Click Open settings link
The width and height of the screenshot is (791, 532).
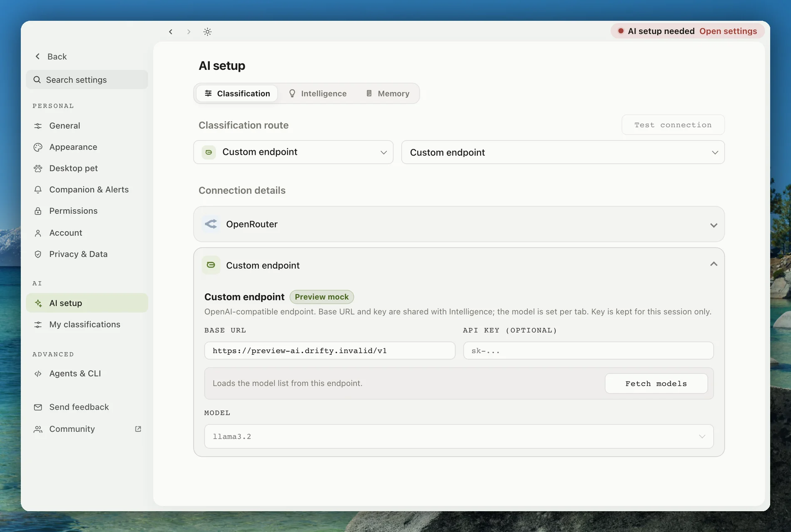click(728, 31)
